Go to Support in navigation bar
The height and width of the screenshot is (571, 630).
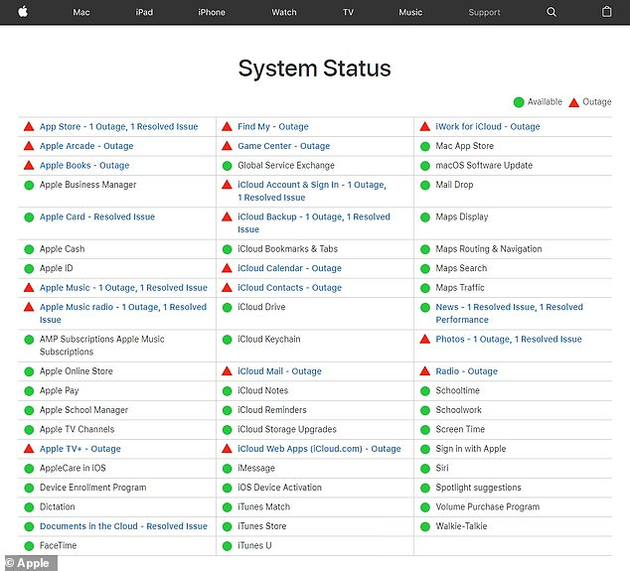coord(484,12)
